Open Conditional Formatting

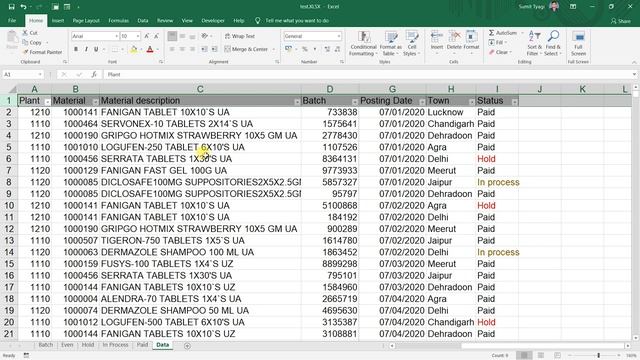363,43
